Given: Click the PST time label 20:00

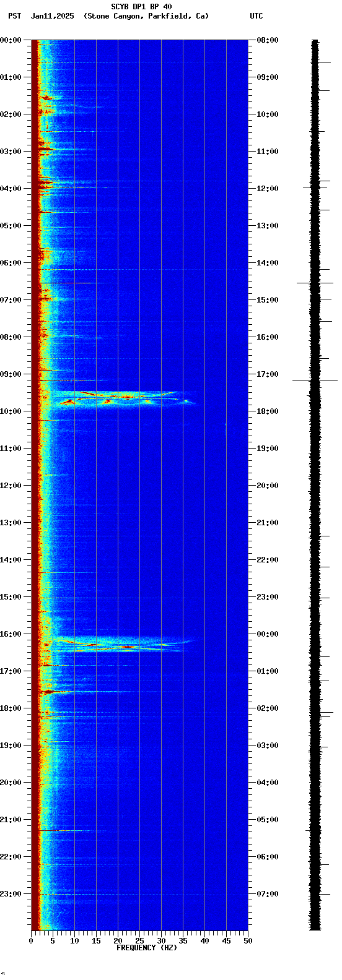Looking at the screenshot, I should tap(11, 783).
